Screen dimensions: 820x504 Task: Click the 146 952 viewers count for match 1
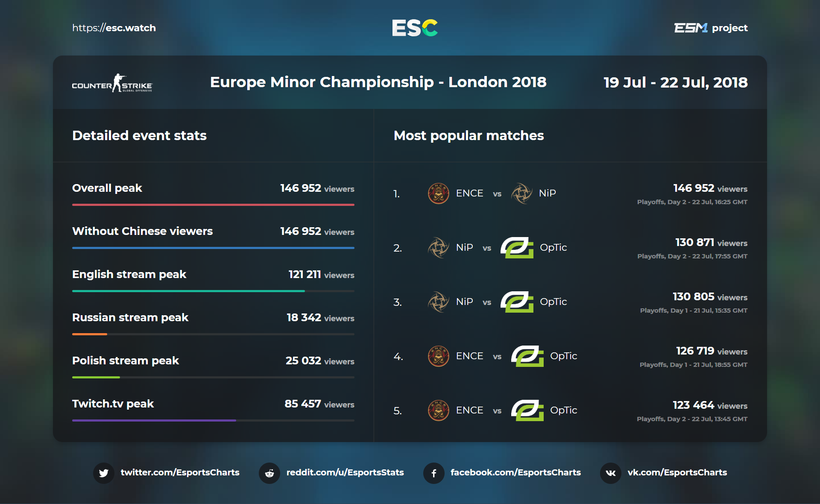tap(710, 188)
